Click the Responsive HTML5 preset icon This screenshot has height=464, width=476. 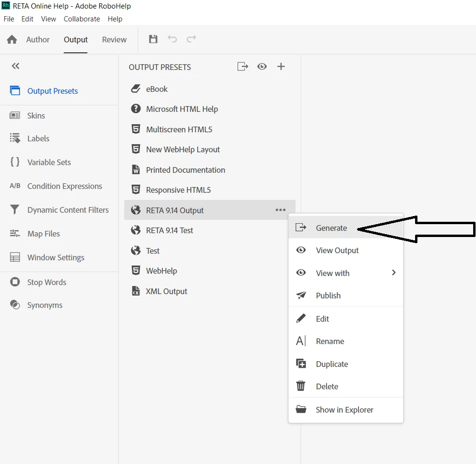tap(136, 190)
